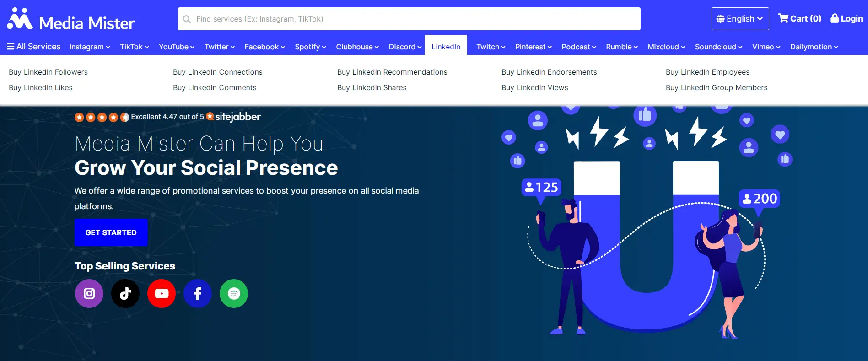The height and width of the screenshot is (361, 868).
Task: Expand the Vimeo services menu
Action: pos(766,47)
